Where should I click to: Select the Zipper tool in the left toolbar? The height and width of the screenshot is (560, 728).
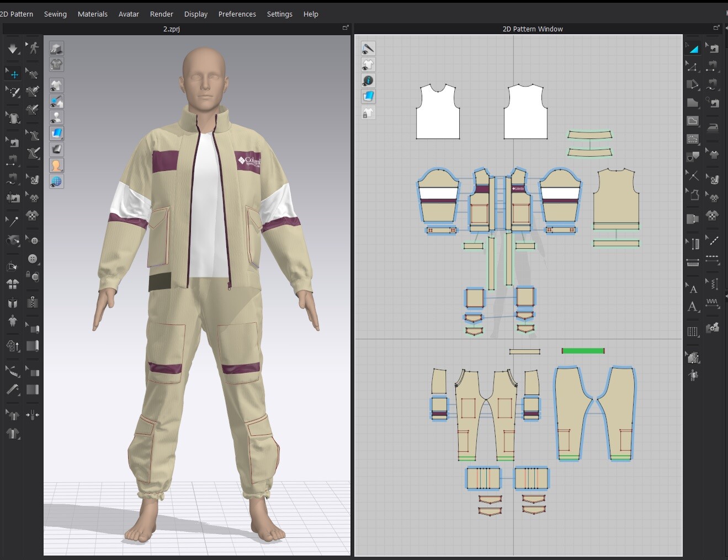coord(33,302)
